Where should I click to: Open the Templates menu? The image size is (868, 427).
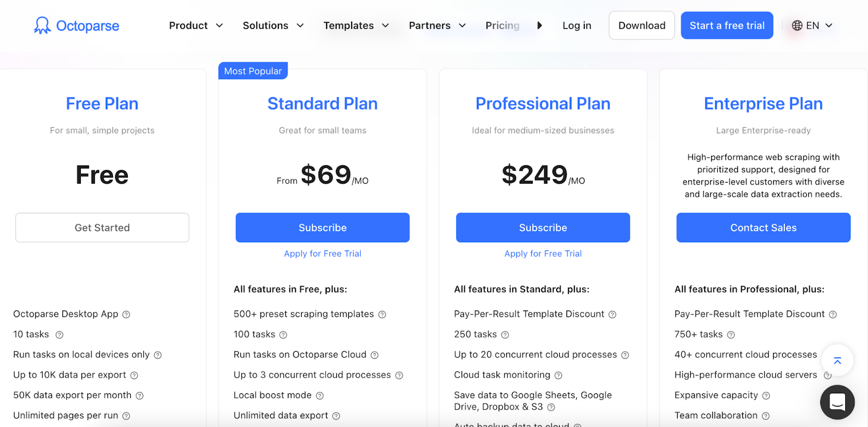coord(356,25)
